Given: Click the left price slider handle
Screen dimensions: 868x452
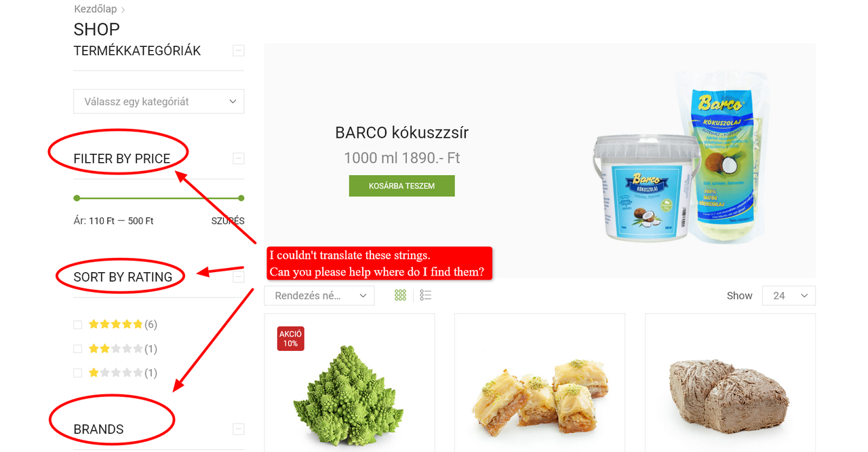Looking at the screenshot, I should click(77, 198).
